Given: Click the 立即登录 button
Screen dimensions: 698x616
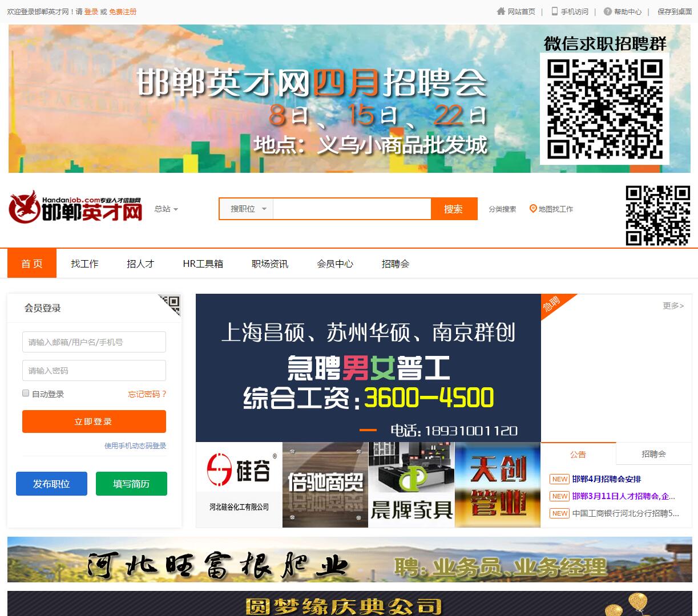Looking at the screenshot, I should pos(94,422).
